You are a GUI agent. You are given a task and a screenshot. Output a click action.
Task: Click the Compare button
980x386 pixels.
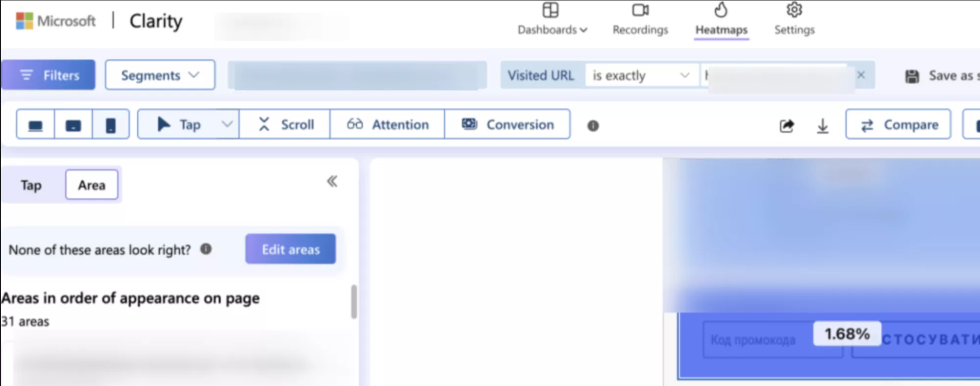coord(898,125)
